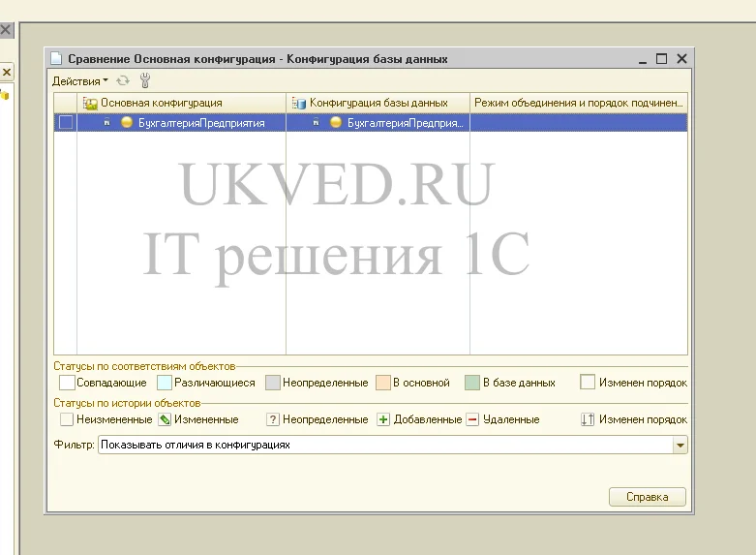Click the Неизмененные history status box

click(67, 419)
